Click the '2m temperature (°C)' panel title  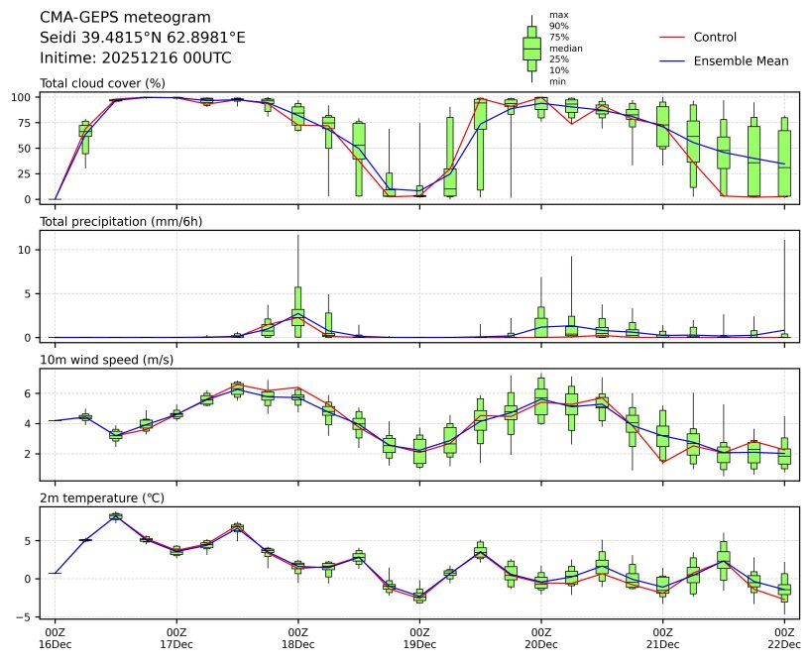(102, 497)
